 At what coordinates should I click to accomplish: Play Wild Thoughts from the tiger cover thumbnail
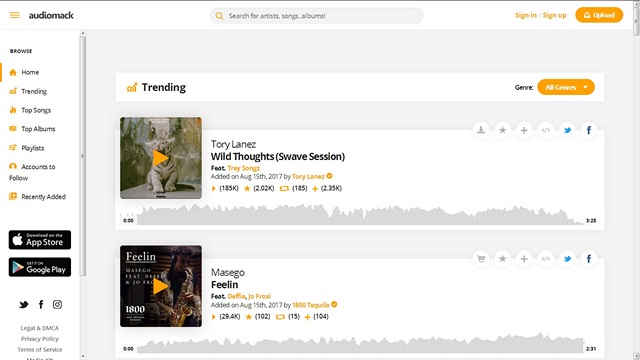pyautogui.click(x=161, y=158)
